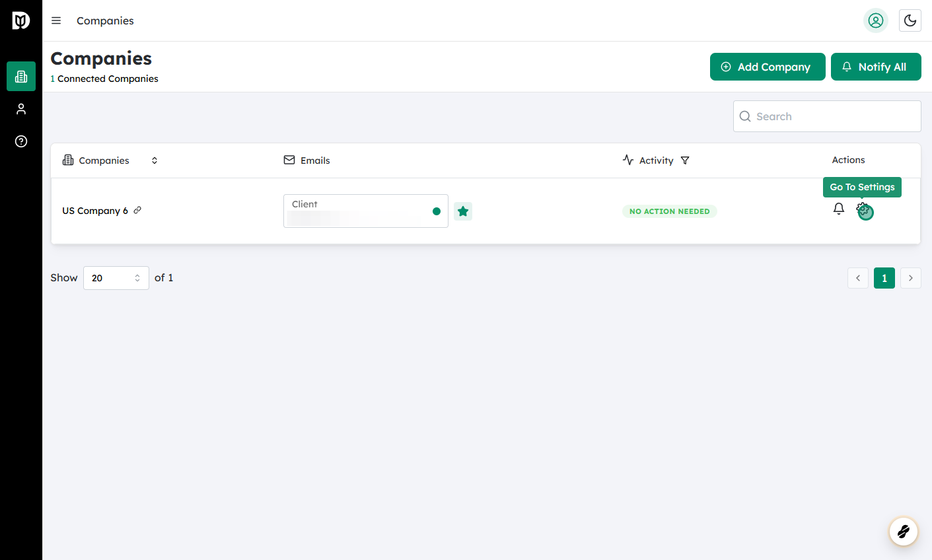Toggle dark mode with the moon icon
The width and height of the screenshot is (932, 560).
click(x=910, y=20)
